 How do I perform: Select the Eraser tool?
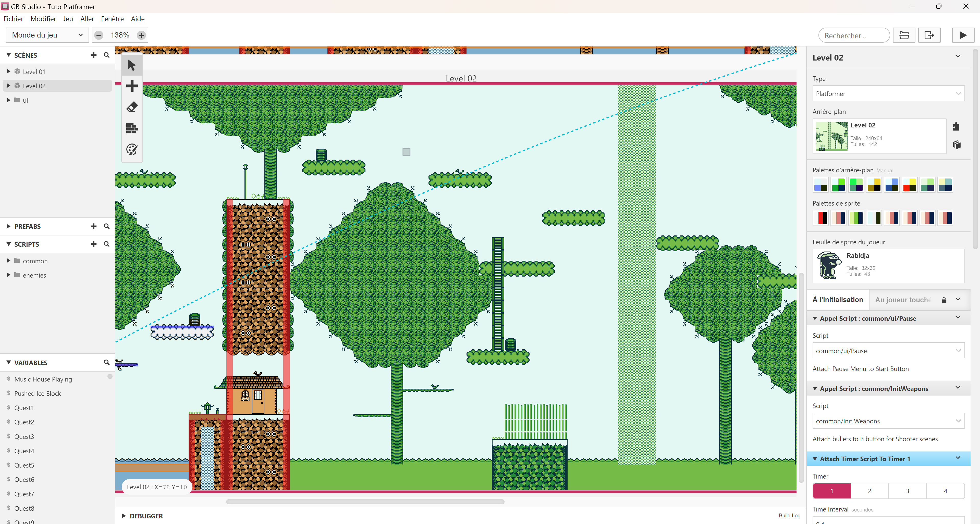(132, 107)
